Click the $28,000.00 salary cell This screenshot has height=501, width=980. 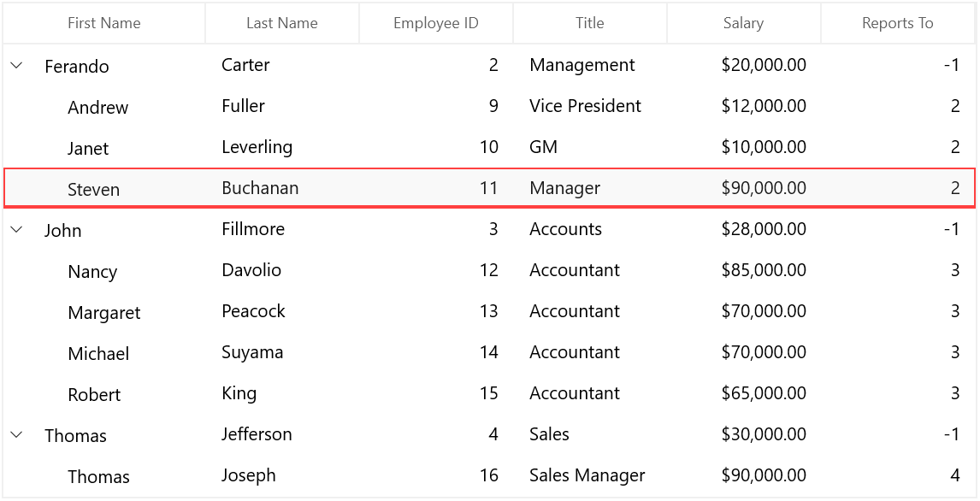tap(743, 229)
